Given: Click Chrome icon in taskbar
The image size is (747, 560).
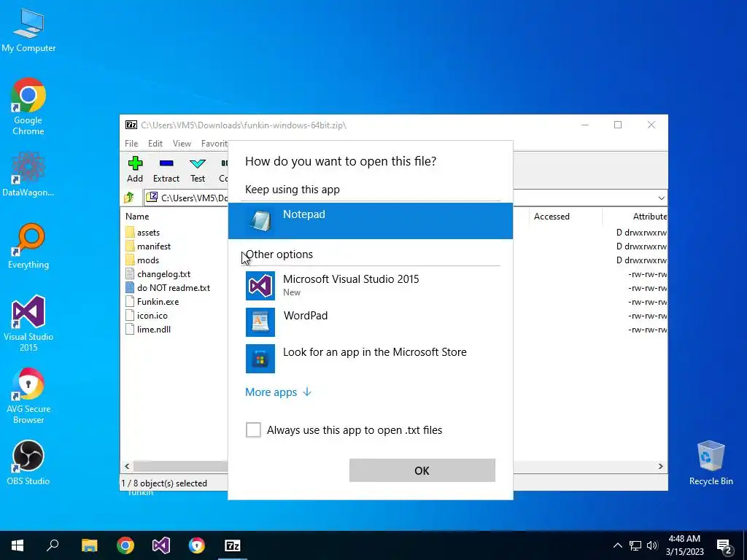Looking at the screenshot, I should tap(125, 545).
